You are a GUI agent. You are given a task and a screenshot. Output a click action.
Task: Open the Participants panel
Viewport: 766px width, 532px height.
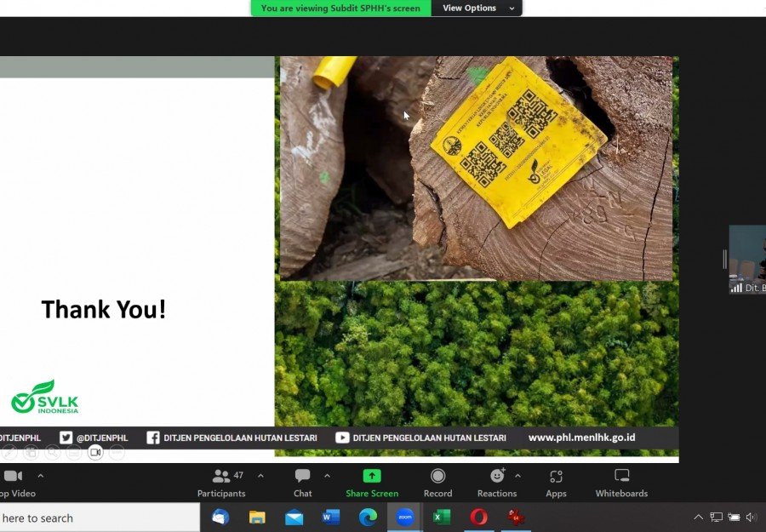pyautogui.click(x=221, y=483)
